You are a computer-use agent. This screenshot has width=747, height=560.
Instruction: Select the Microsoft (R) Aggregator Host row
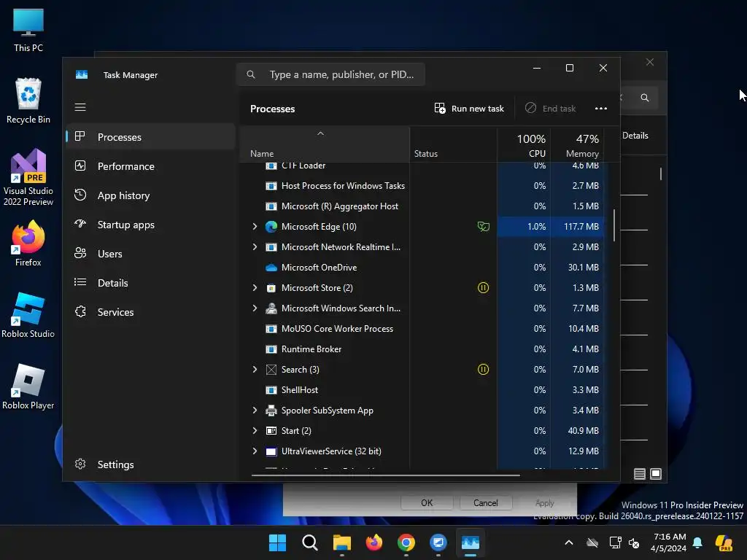(422, 206)
